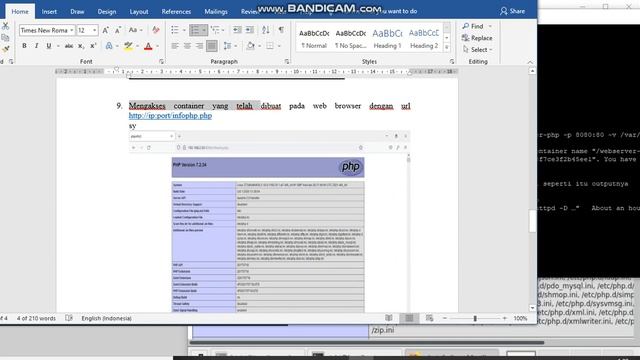This screenshot has height=360, width=640.
Task: Align text to the left
Action: pos(175,46)
